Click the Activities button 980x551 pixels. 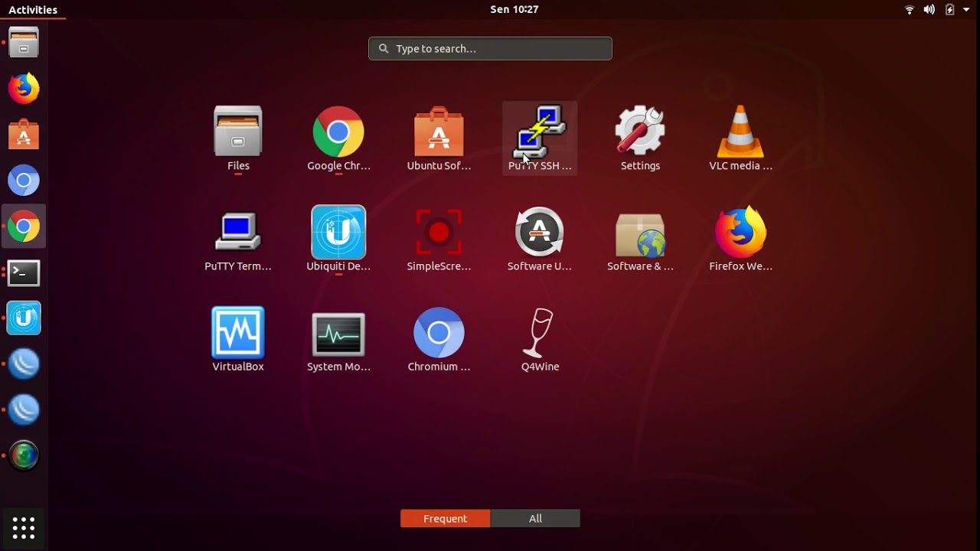point(33,10)
